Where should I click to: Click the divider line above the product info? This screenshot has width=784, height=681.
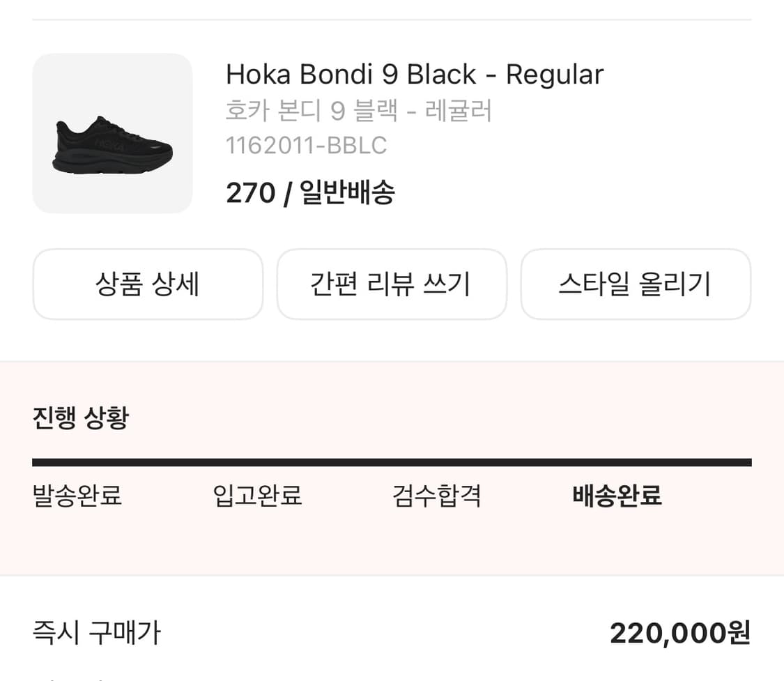click(x=392, y=20)
